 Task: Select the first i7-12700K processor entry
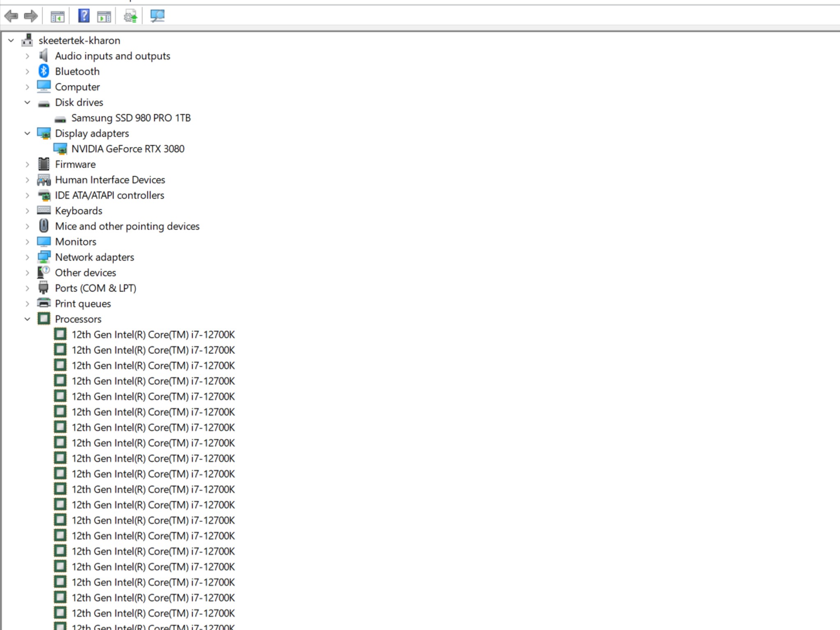153,335
